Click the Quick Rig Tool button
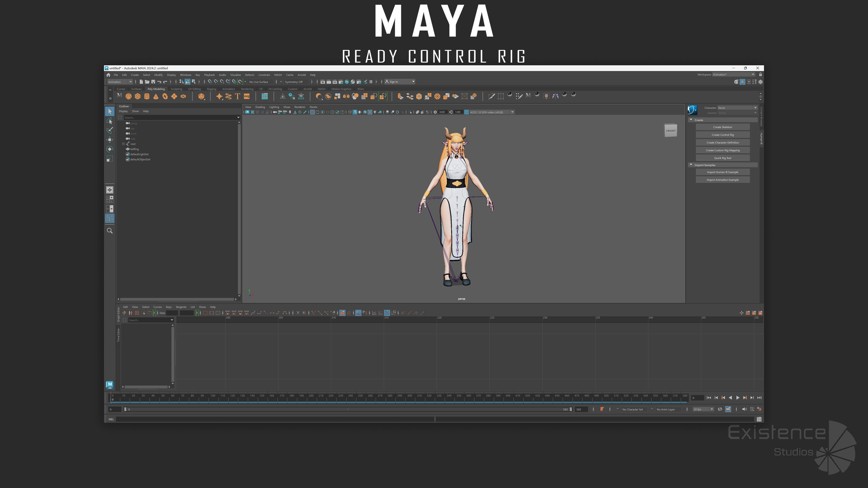This screenshot has width=868, height=488. click(722, 158)
